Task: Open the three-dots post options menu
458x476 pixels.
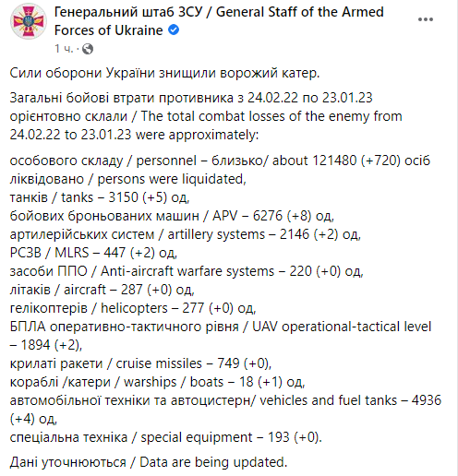Action: coord(426,19)
